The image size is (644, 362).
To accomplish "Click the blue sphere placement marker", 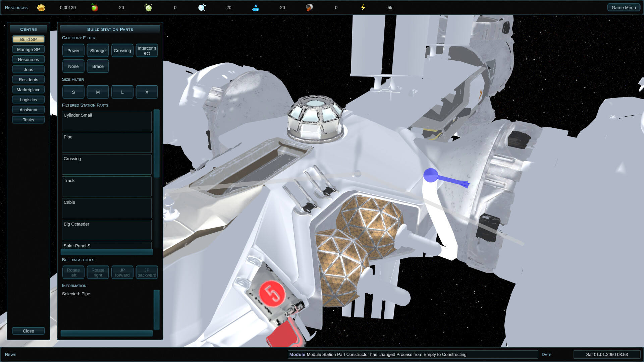I will point(431,175).
